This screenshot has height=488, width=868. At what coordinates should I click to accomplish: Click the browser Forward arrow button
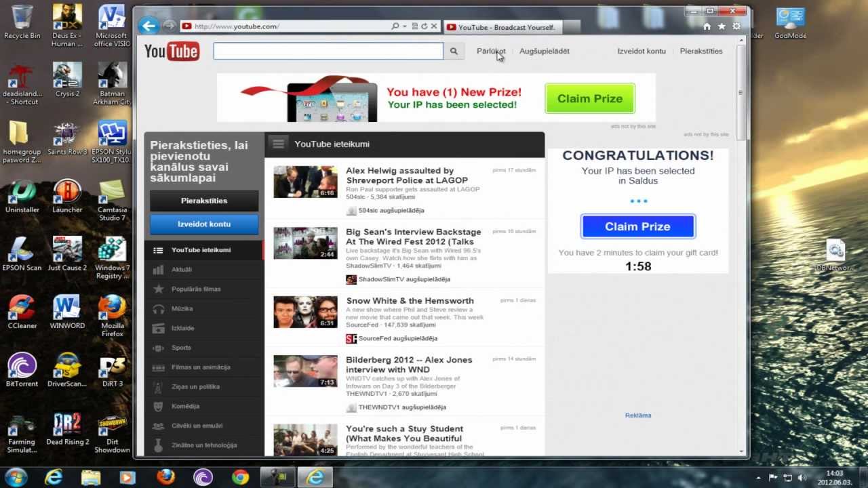pos(169,26)
